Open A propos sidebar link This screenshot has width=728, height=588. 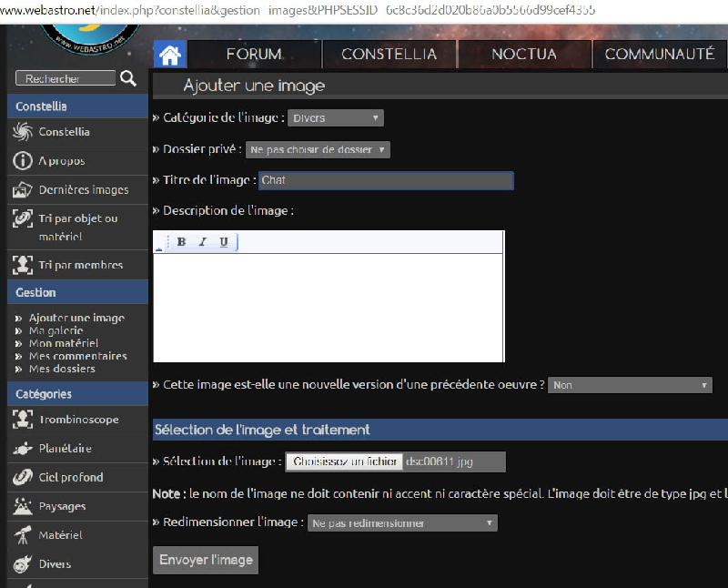tap(62, 161)
